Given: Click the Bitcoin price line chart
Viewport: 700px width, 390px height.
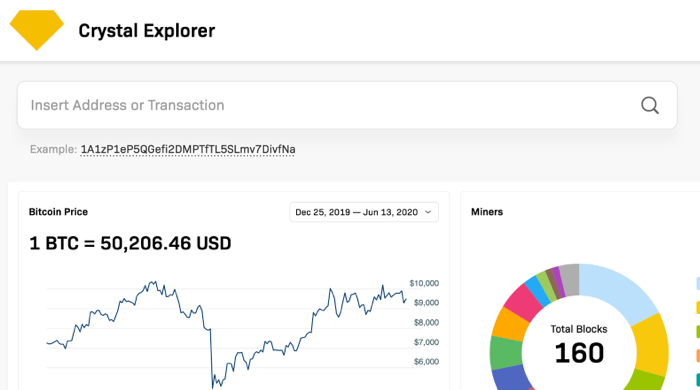Looking at the screenshot, I should pyautogui.click(x=226, y=335).
